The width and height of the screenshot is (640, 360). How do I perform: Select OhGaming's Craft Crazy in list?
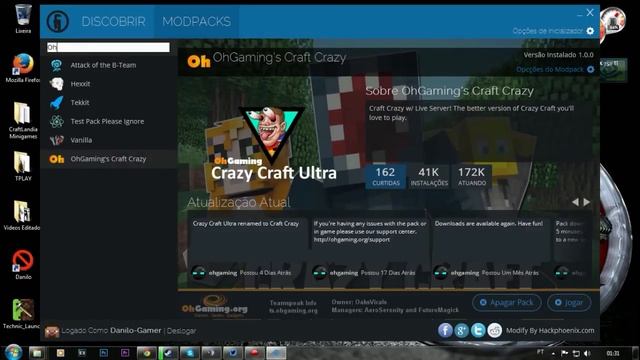(x=108, y=159)
